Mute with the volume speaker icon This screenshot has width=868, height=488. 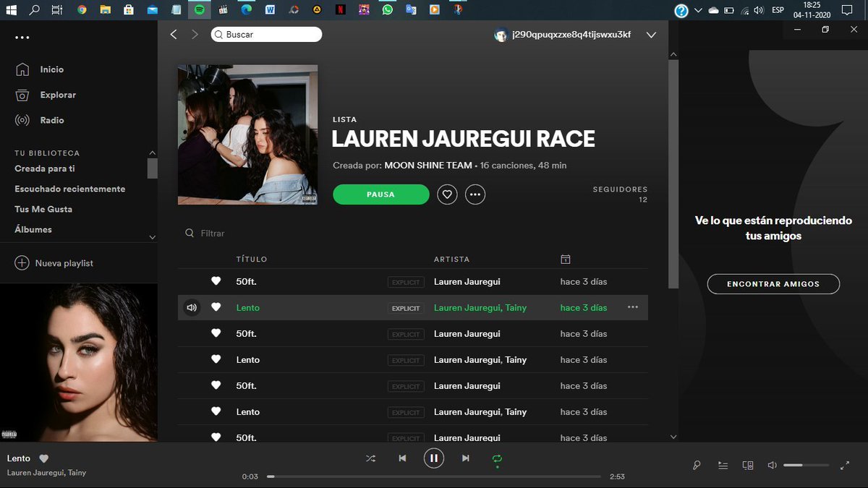click(773, 466)
